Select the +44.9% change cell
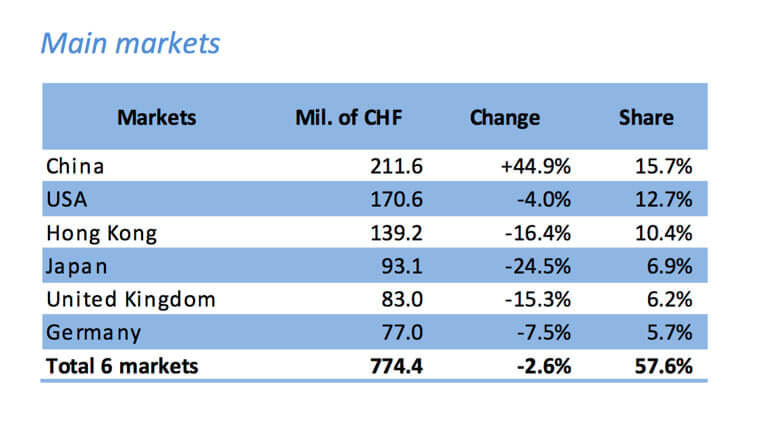This screenshot has width=760, height=435. tap(535, 166)
